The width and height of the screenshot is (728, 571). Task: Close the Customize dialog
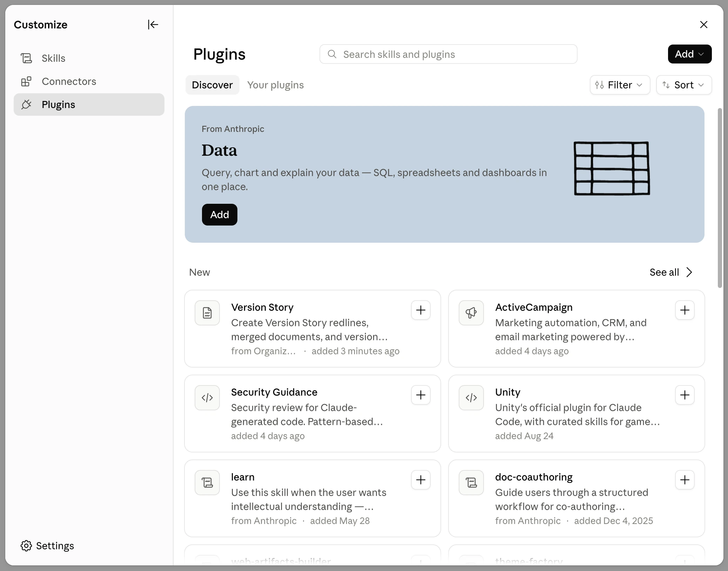point(703,25)
